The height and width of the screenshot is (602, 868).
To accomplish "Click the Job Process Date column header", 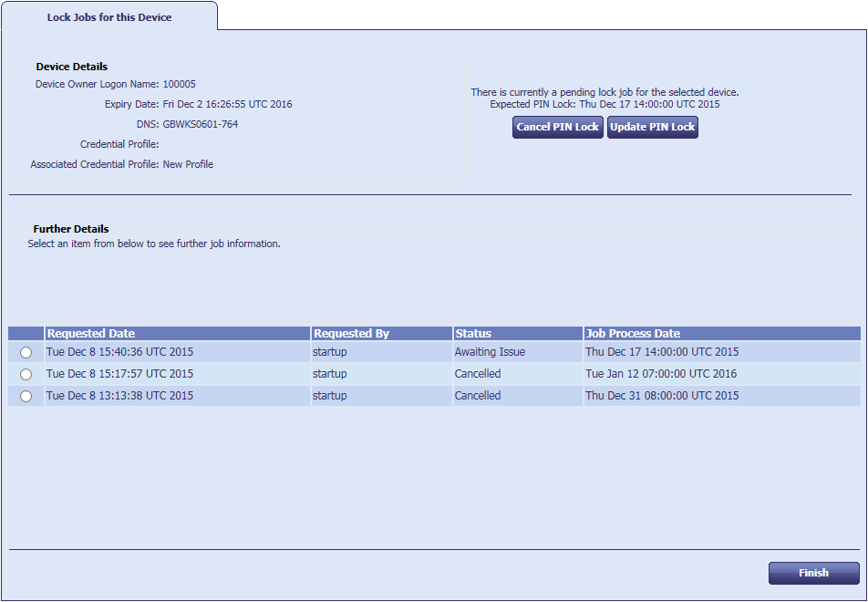I will tap(633, 334).
